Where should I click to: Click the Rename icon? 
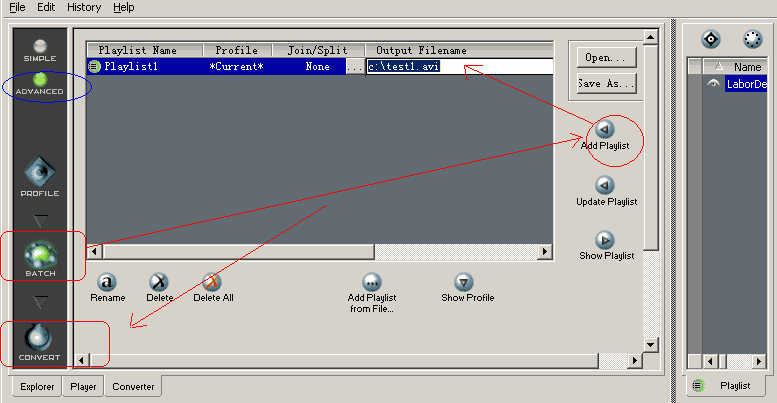107,282
